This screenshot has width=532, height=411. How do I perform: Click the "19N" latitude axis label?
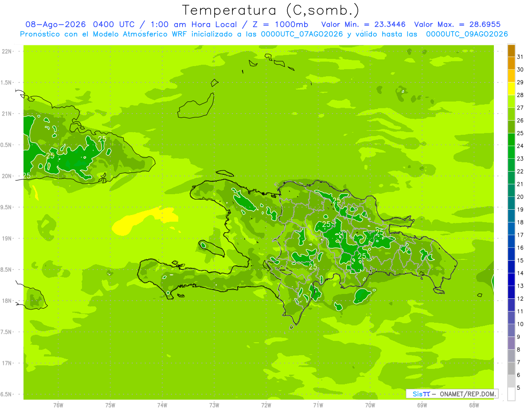coord(8,239)
